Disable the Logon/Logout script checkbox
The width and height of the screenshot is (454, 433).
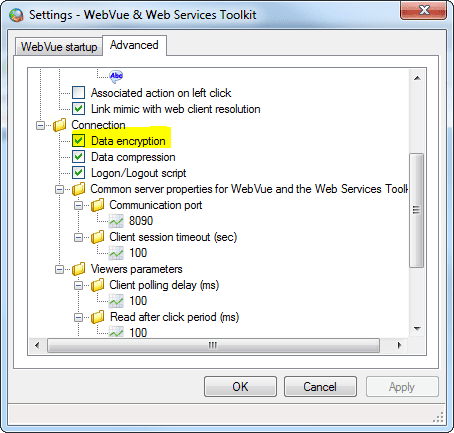coord(79,173)
